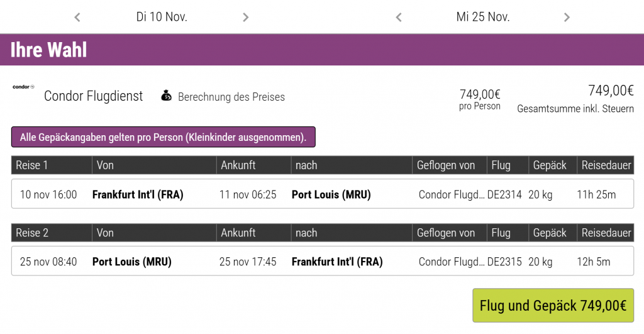Click Gesamtsumme inkl. Steuern total price
644x334 pixels.
coord(575,99)
